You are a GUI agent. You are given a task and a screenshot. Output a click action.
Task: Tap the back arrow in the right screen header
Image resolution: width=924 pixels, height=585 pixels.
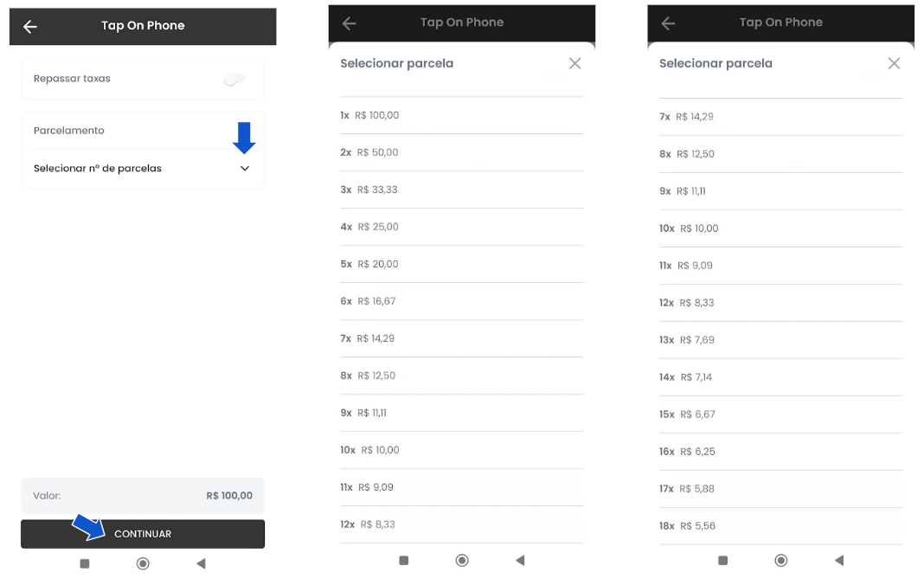(668, 23)
